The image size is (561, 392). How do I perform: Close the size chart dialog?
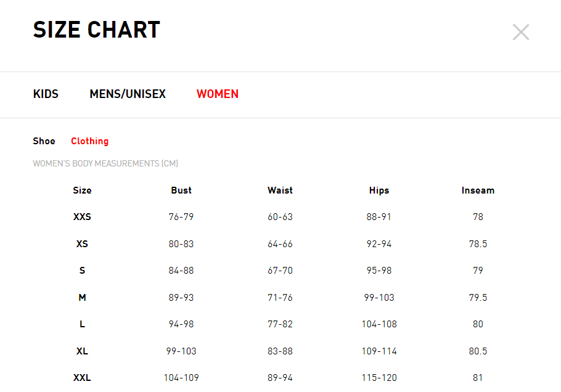pyautogui.click(x=520, y=32)
